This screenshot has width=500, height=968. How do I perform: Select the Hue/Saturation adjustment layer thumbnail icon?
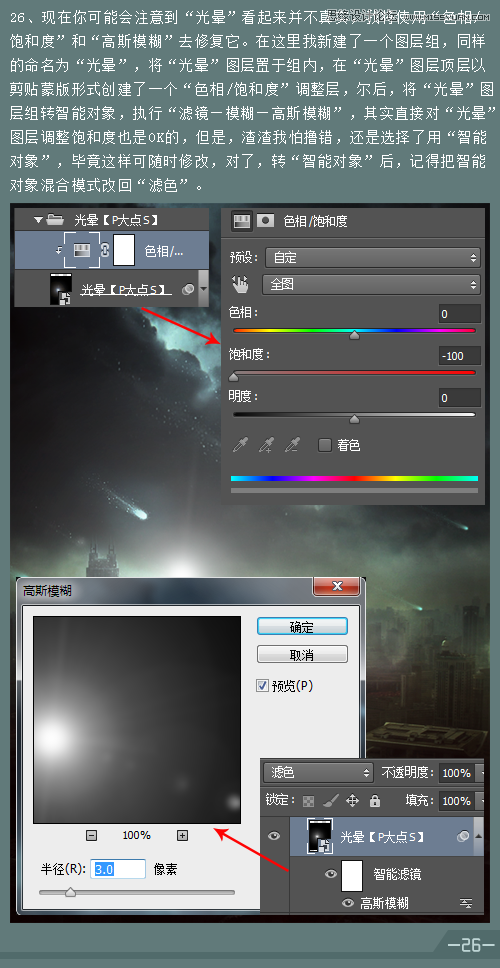(82, 251)
